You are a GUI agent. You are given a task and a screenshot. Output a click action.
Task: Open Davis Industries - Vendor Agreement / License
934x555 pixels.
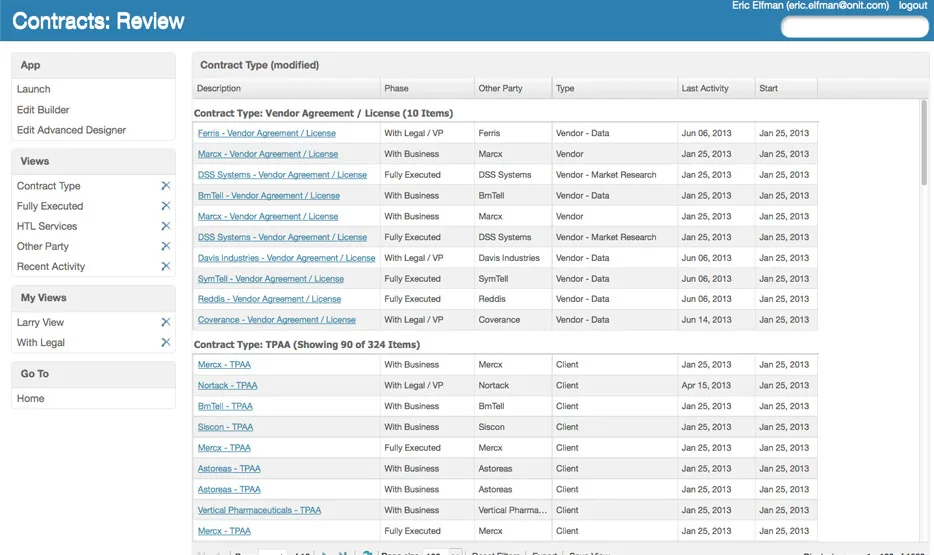(x=287, y=258)
